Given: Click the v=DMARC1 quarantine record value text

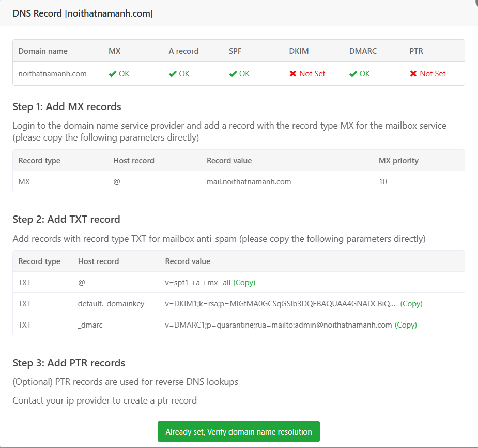Looking at the screenshot, I should (279, 325).
